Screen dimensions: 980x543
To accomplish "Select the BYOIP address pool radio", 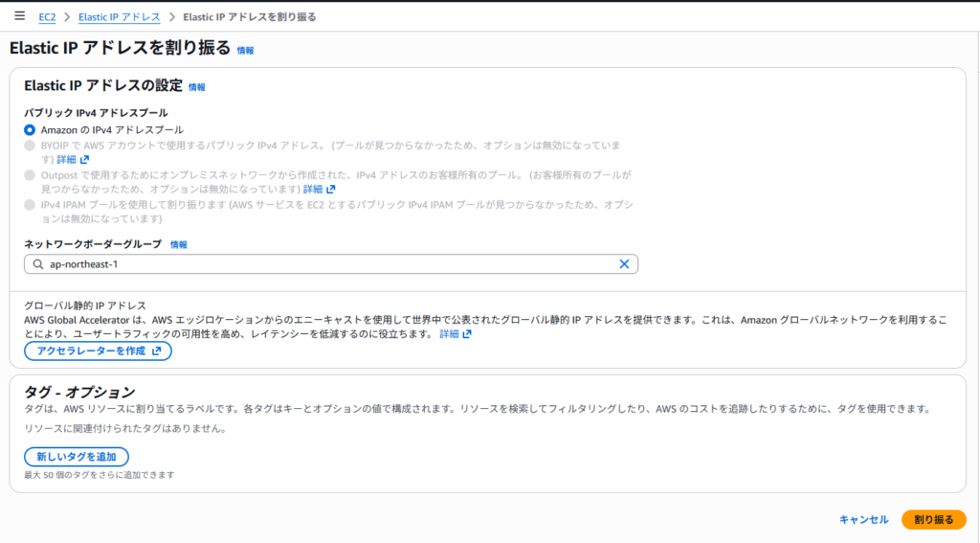I will coord(30,146).
